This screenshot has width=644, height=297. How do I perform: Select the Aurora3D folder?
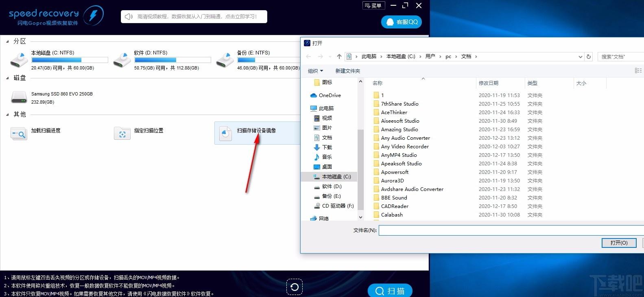389,181
